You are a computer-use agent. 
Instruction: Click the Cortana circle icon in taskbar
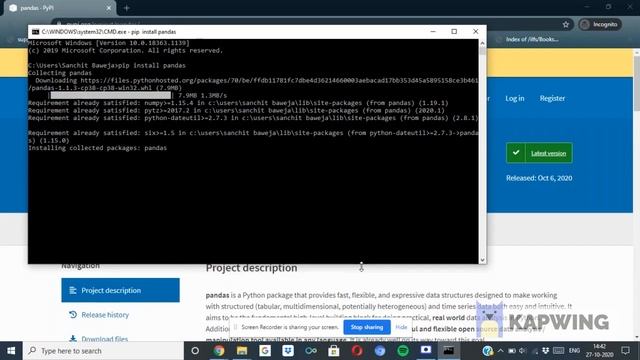pyautogui.click(x=195, y=351)
